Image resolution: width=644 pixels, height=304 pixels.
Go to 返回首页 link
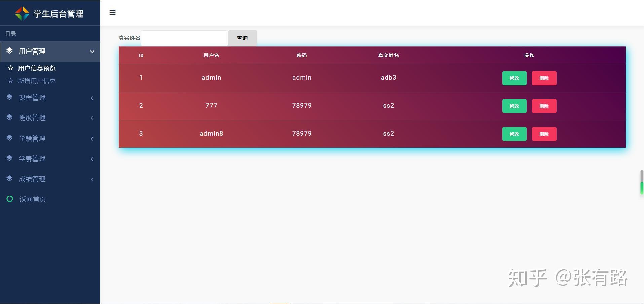(x=33, y=199)
